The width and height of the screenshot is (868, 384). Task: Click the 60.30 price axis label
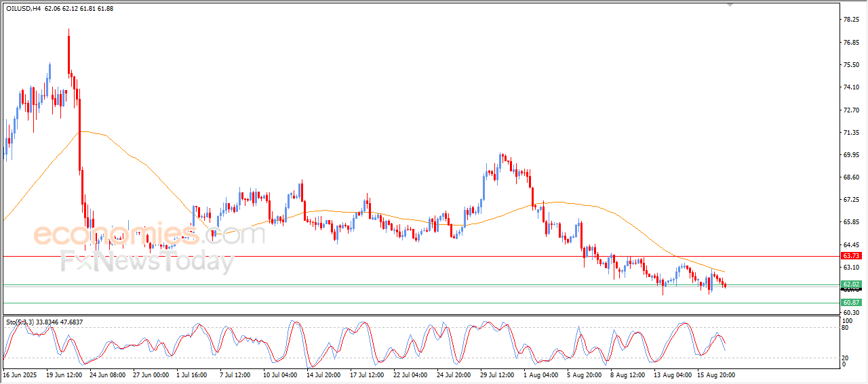tap(852, 312)
